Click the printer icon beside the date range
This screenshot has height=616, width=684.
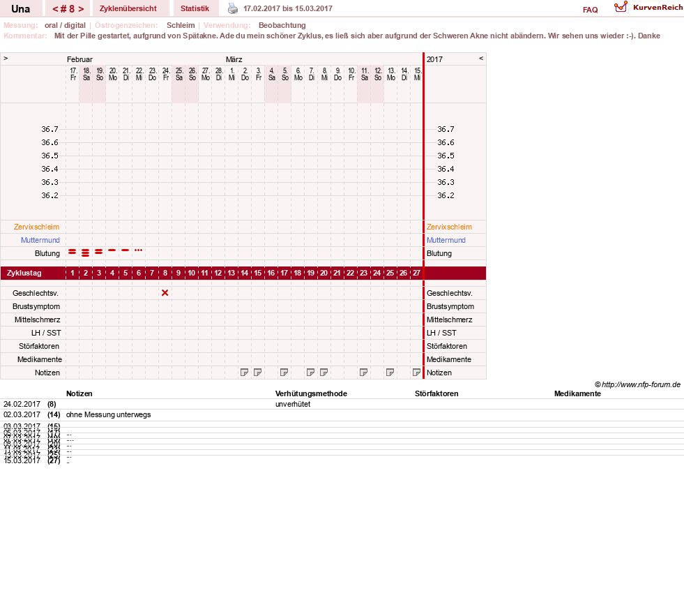pos(232,8)
